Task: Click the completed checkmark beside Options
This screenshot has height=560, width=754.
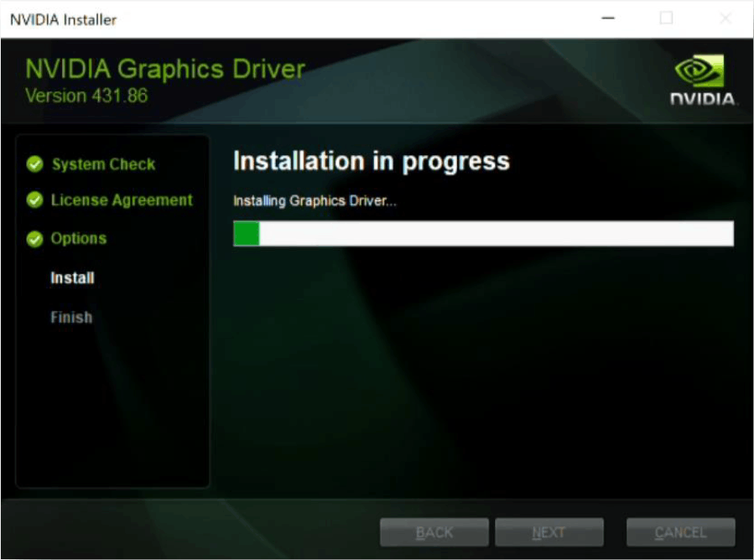Action: (34, 238)
